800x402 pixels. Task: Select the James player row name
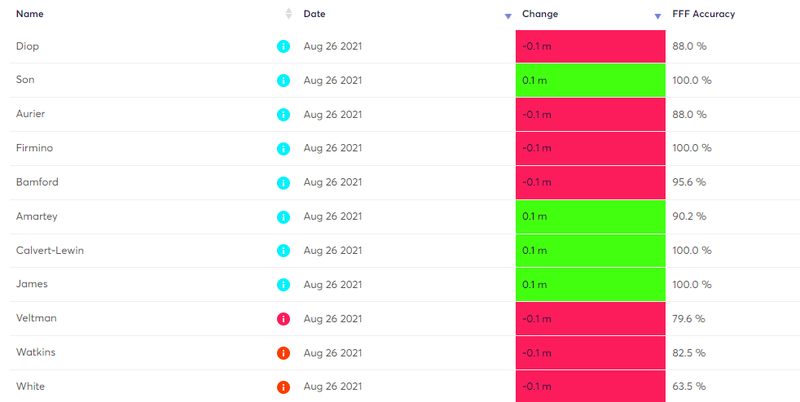(x=32, y=284)
